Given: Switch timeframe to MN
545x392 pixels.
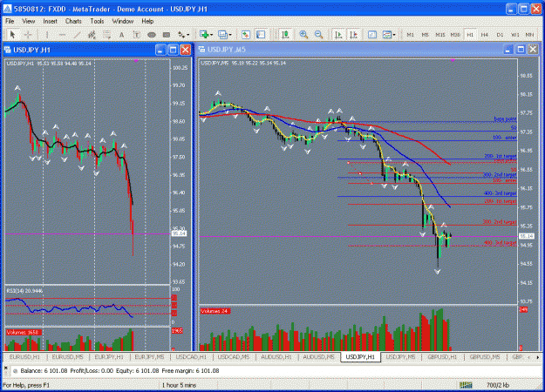Looking at the screenshot, I should click(x=529, y=35).
